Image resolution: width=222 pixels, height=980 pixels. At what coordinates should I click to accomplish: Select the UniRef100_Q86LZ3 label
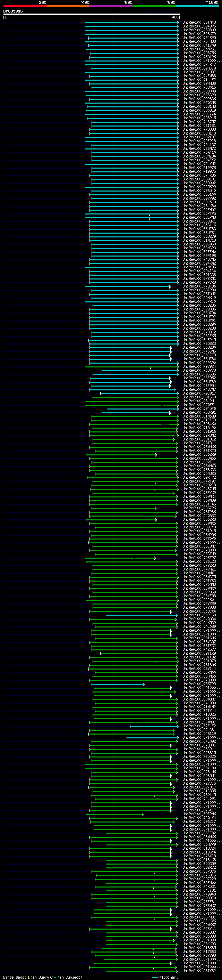[199, 562]
